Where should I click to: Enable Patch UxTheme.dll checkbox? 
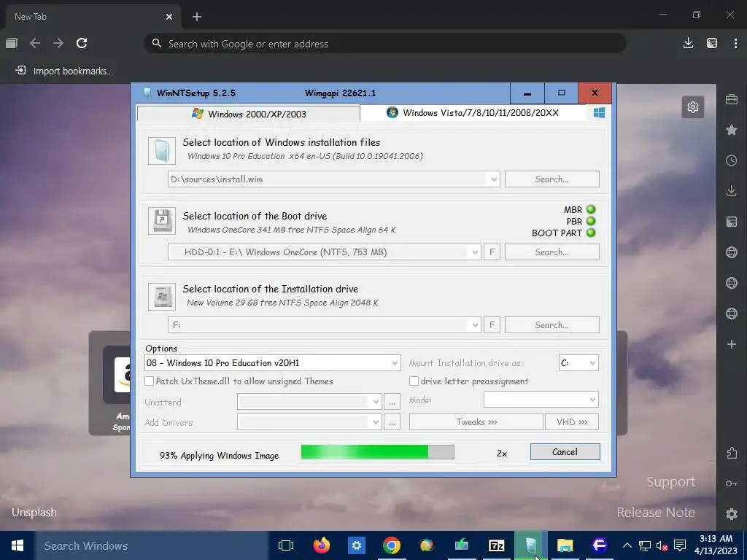pyautogui.click(x=149, y=381)
